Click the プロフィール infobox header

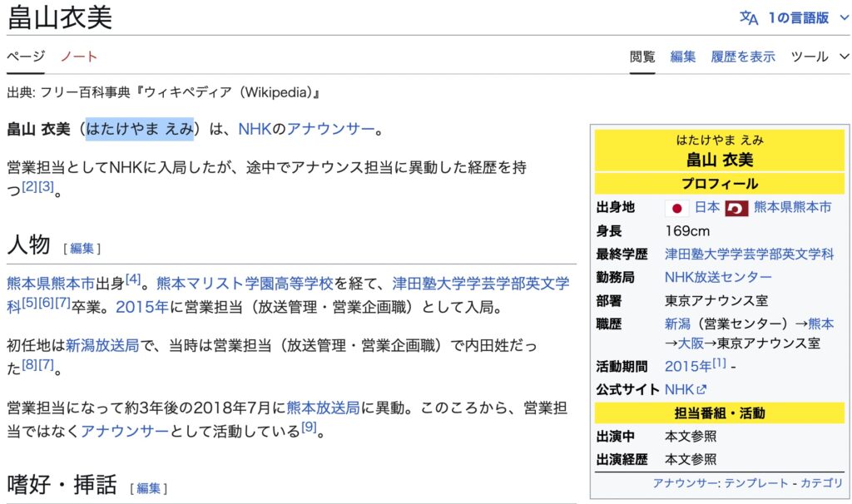(720, 184)
